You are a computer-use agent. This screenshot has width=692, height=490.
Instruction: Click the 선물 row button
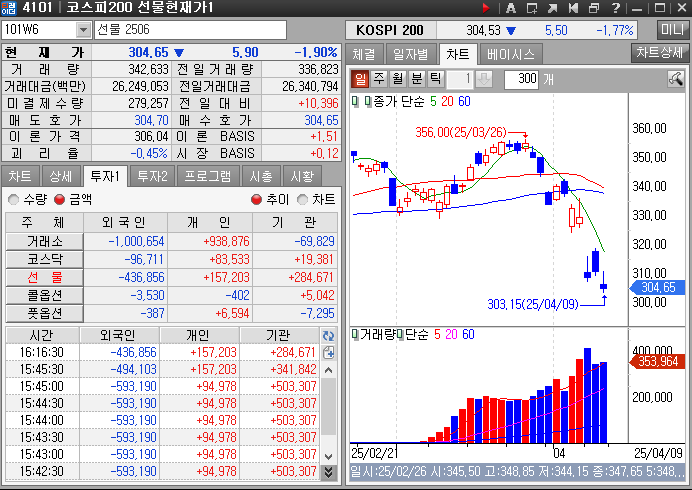(45, 278)
